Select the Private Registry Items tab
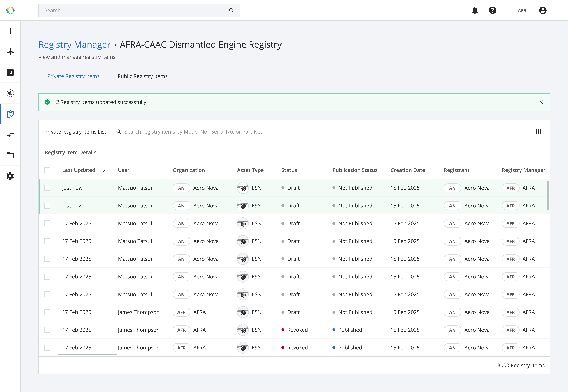The height and width of the screenshot is (392, 568). (73, 76)
